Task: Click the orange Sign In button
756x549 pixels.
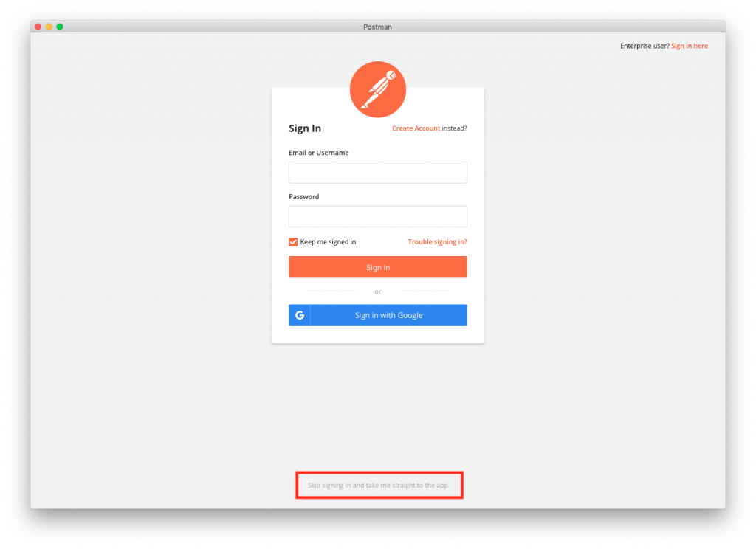Action: pyautogui.click(x=377, y=267)
